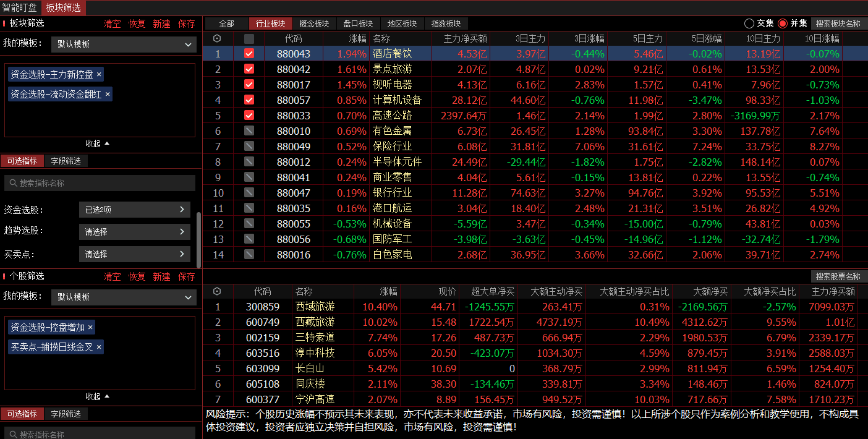Select 西藏旅游 stock row
Image resolution: width=868 pixels, height=439 pixels.
[535, 322]
